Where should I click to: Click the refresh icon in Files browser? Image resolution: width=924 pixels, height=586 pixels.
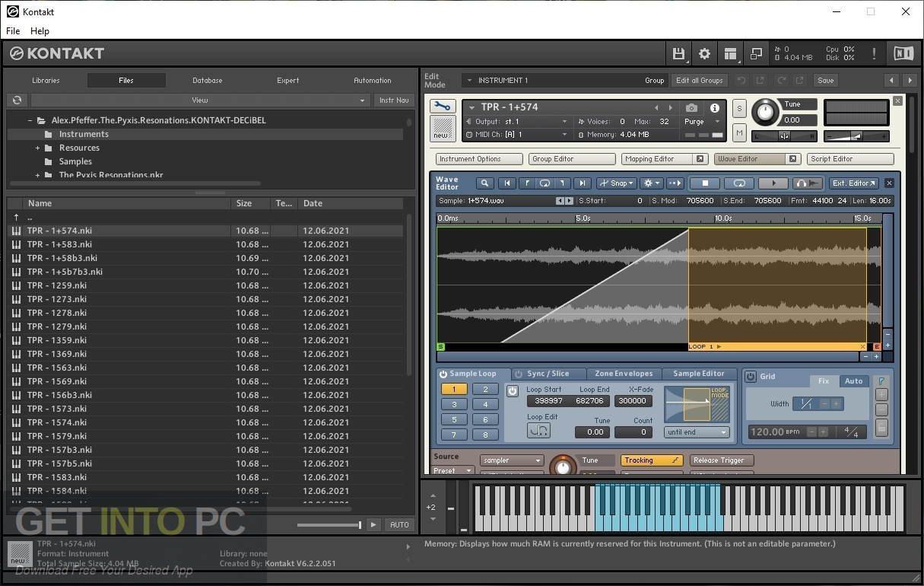point(17,100)
